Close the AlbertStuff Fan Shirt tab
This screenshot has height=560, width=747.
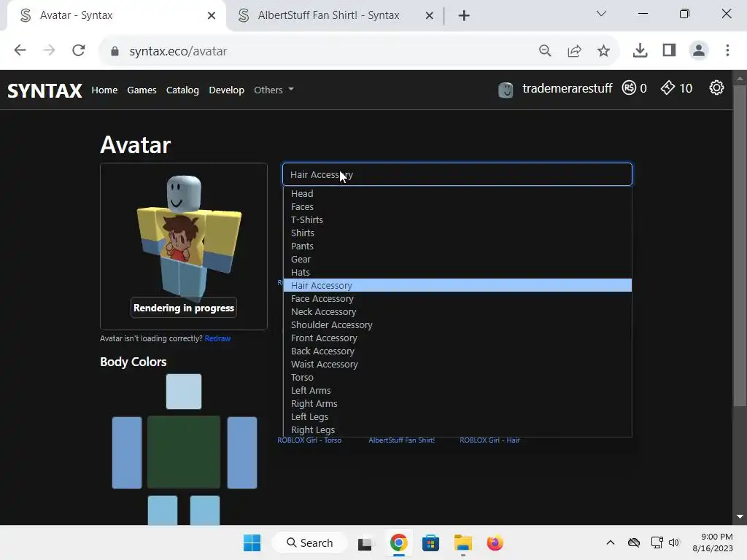tap(429, 16)
